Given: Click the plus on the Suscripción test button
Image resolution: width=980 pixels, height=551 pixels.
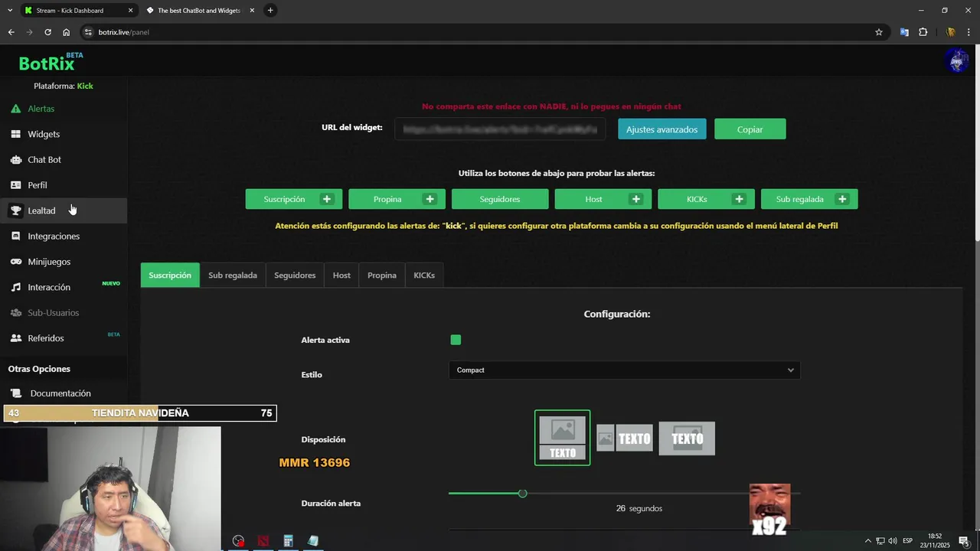Looking at the screenshot, I should pyautogui.click(x=327, y=199).
